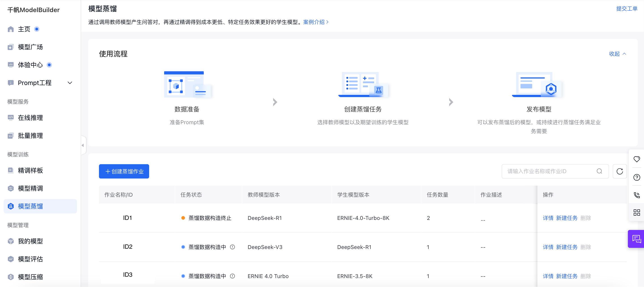Viewport: 644px width, 287px height.
Task: Click 删除 for job ID2
Action: (x=586, y=247)
